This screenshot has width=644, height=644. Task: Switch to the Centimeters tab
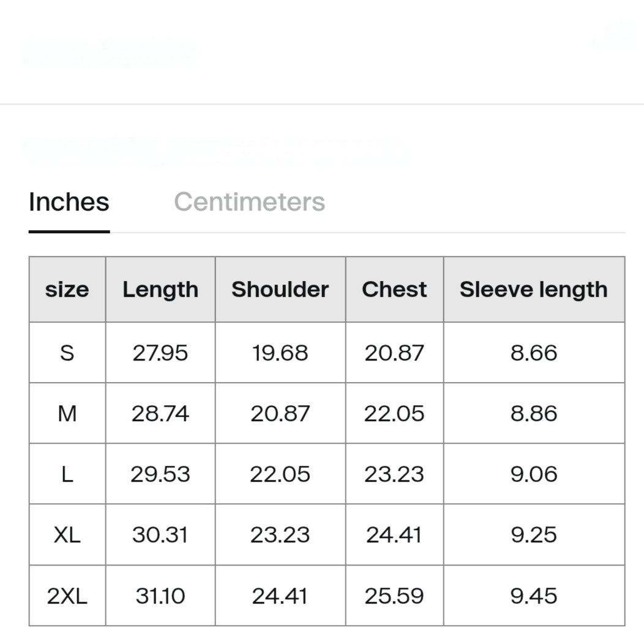click(249, 202)
